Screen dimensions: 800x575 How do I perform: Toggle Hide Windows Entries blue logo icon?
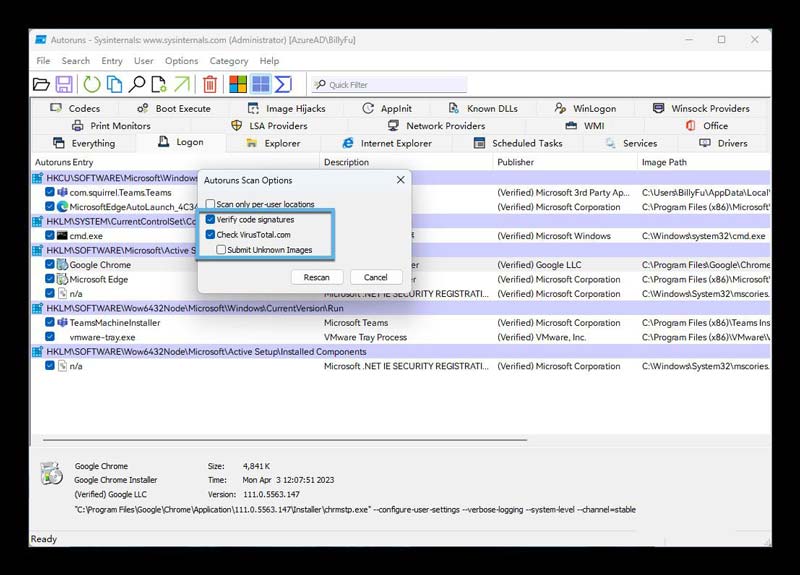261,84
